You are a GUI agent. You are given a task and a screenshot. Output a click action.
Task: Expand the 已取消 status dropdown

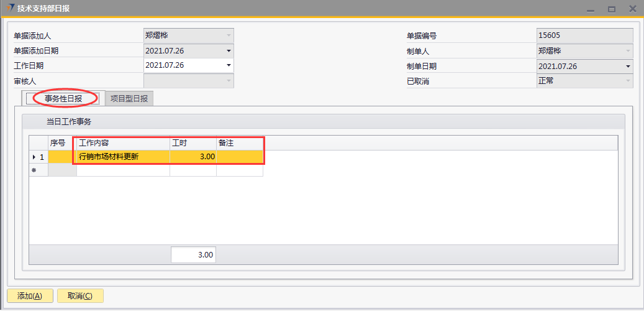[x=628, y=81]
